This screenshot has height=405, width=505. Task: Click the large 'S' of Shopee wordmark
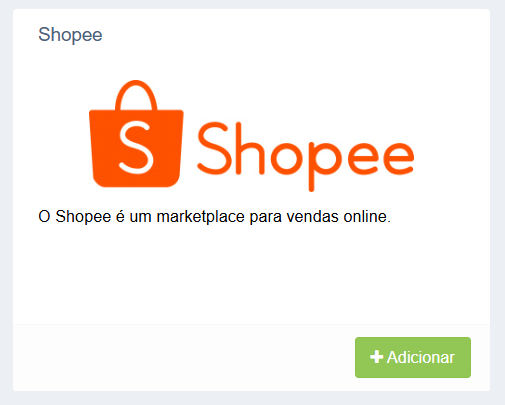214,148
